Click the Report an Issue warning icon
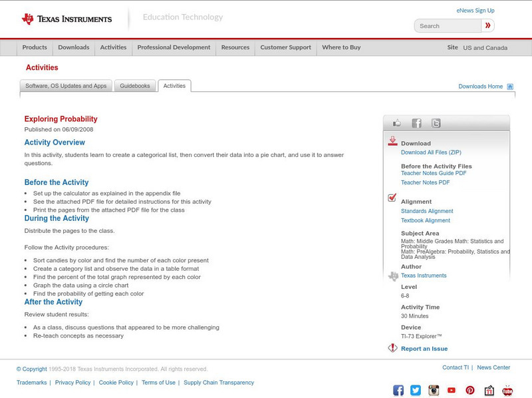 [x=392, y=348]
